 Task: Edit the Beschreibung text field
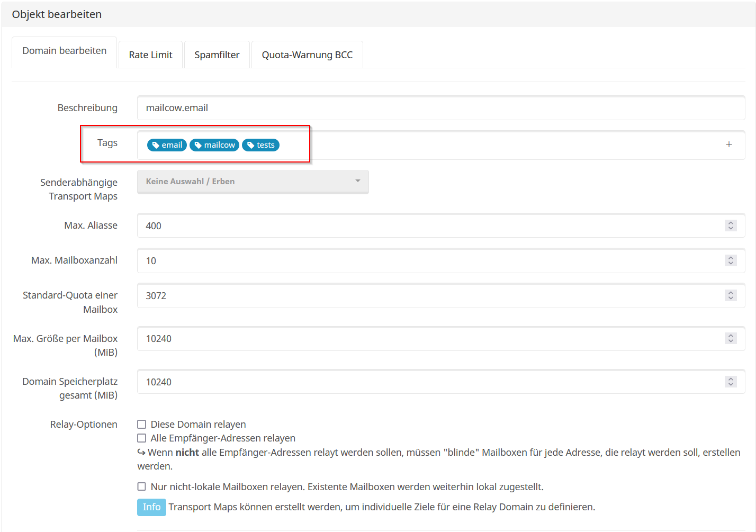441,108
